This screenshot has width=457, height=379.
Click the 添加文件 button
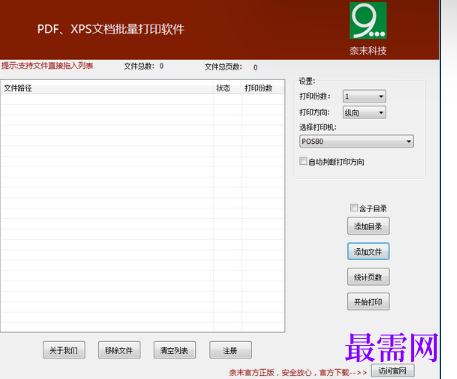[368, 252]
